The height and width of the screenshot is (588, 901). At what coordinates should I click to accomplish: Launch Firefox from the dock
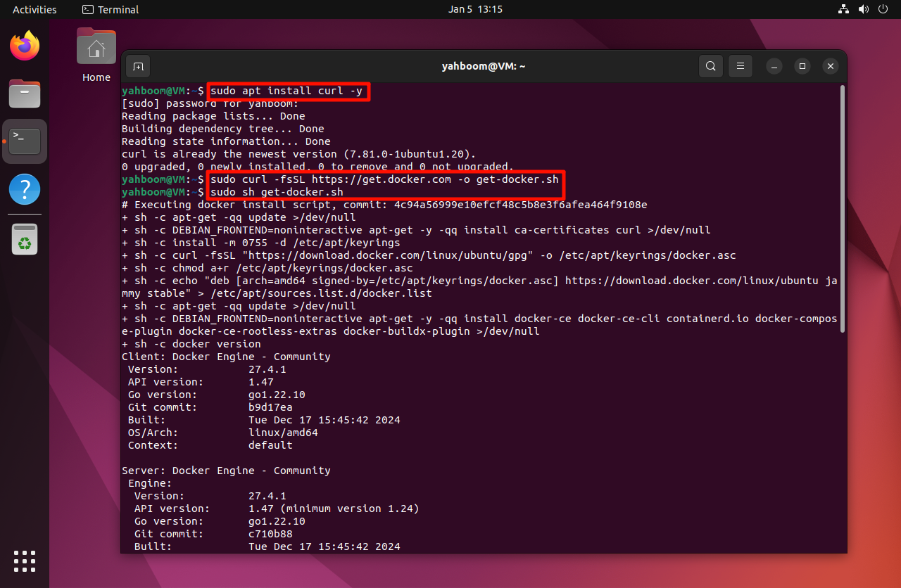[25, 45]
